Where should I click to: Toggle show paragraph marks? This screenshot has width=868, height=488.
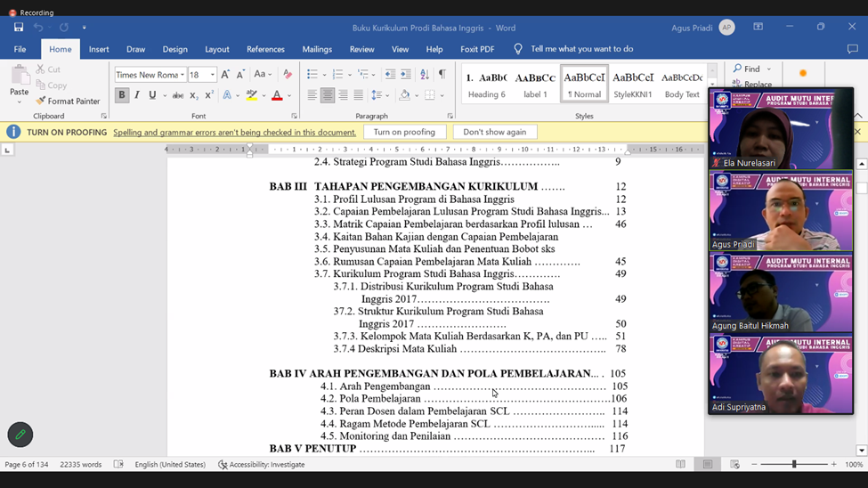click(x=442, y=74)
